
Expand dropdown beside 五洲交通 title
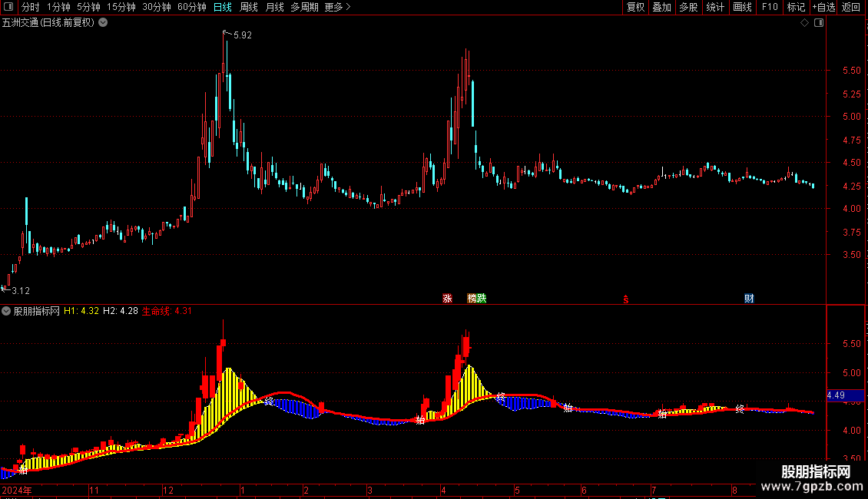[103, 23]
